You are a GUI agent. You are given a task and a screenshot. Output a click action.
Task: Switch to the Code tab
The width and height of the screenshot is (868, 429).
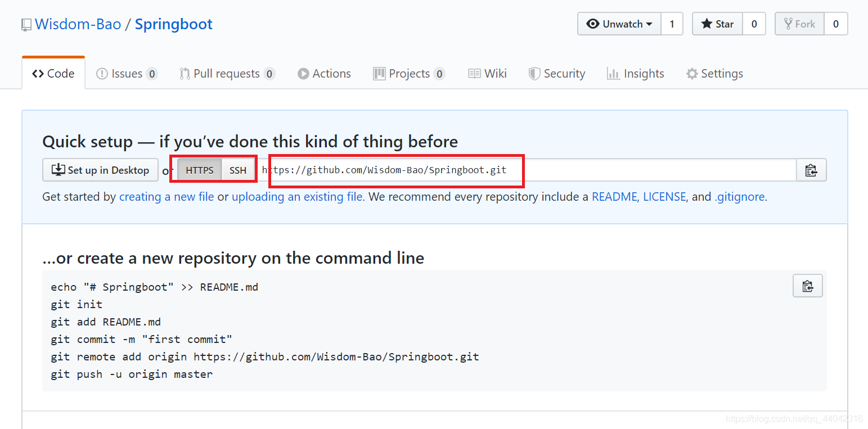(53, 74)
